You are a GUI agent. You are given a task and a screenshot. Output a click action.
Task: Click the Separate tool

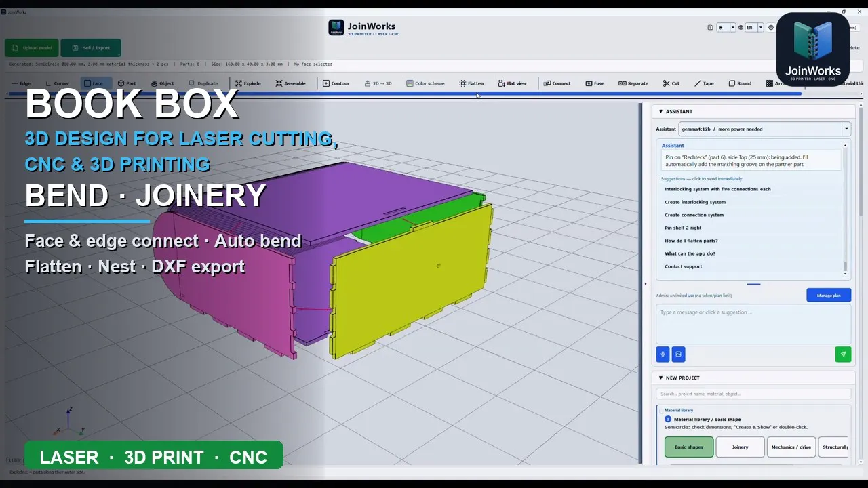(x=633, y=83)
